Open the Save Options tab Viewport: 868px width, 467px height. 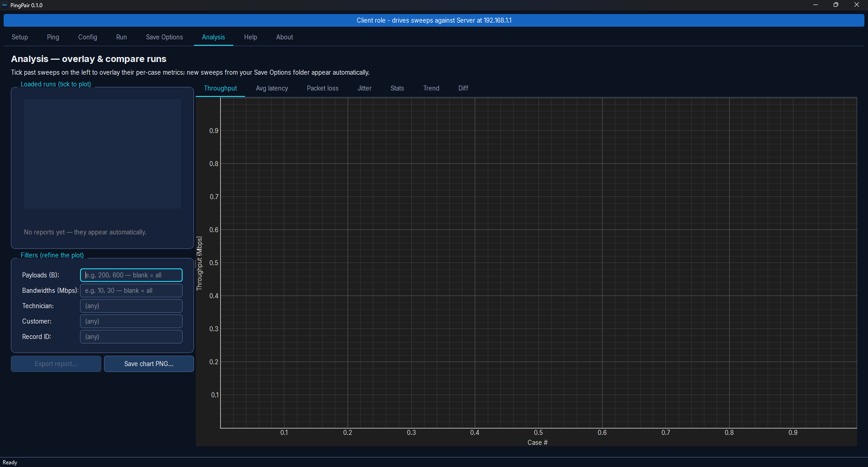[x=165, y=37]
